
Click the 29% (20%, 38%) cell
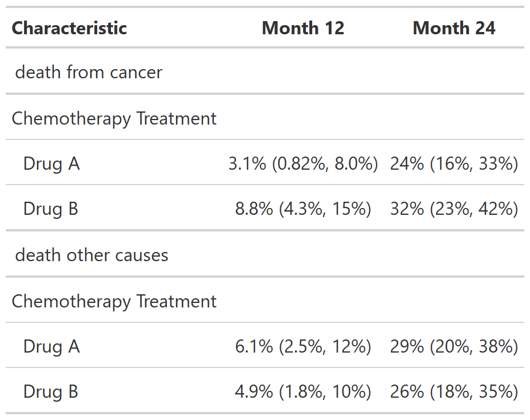click(x=454, y=346)
